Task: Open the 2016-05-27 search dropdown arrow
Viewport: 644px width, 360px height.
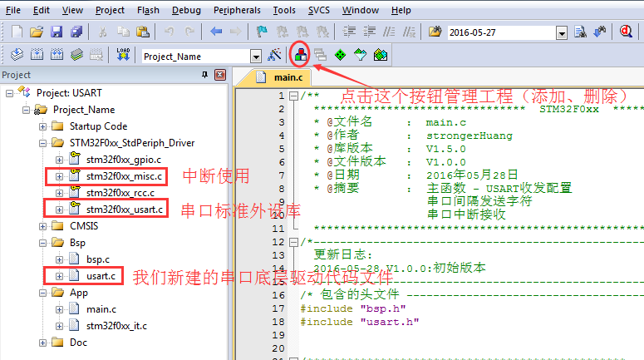Action: (562, 32)
